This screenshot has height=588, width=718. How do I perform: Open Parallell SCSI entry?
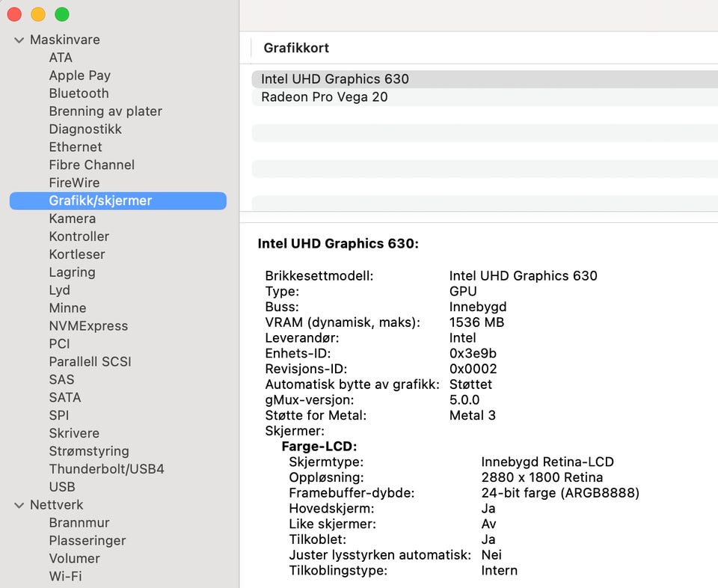pos(90,362)
